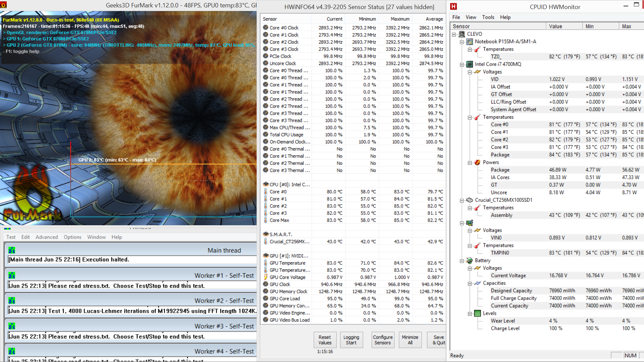
Task: Collapse the Battery Levels branch
Action: (x=470, y=314)
